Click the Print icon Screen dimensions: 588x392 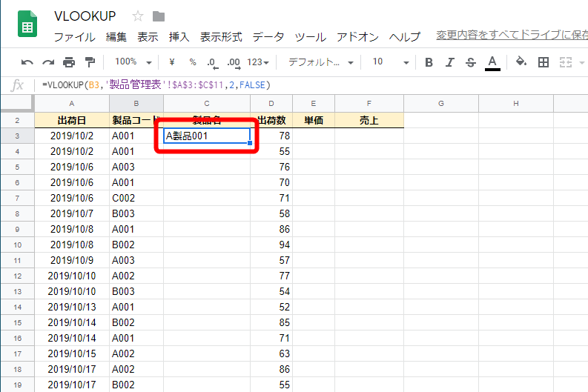69,62
